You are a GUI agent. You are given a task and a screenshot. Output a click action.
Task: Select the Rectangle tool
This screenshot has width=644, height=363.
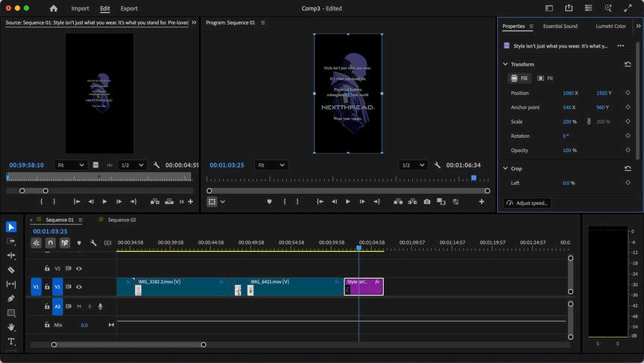pyautogui.click(x=11, y=313)
